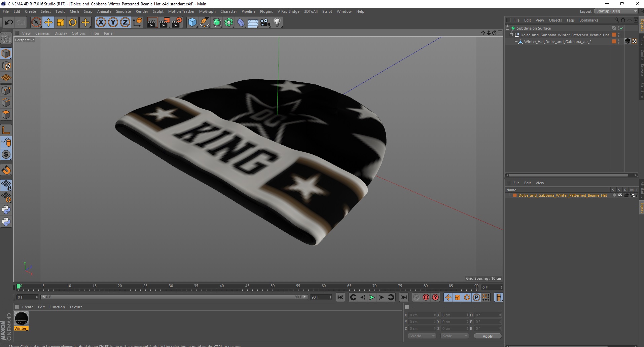Add a Light object

coord(277,23)
